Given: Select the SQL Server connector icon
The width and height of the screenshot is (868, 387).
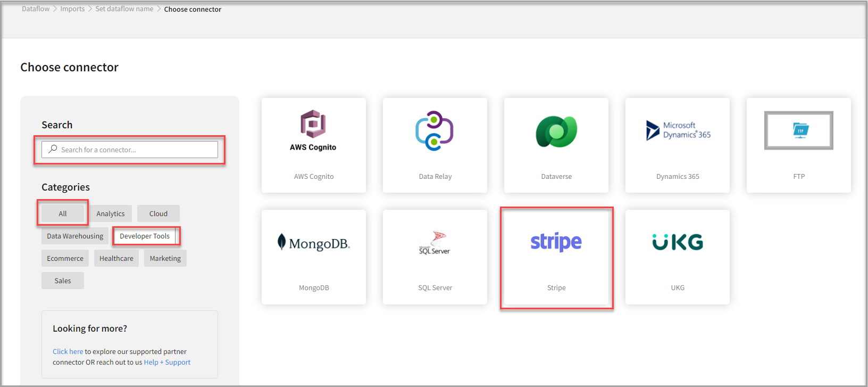Looking at the screenshot, I should tap(435, 243).
